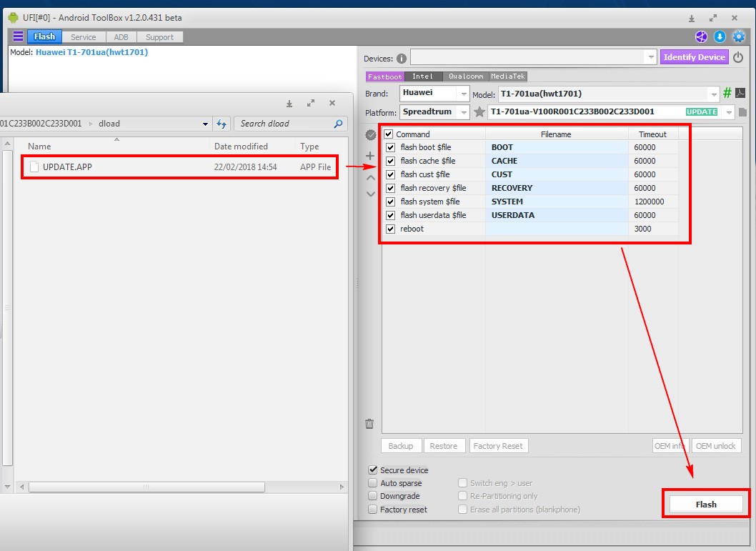Click the refresh icon in dload window
756x551 pixels.
coord(222,124)
